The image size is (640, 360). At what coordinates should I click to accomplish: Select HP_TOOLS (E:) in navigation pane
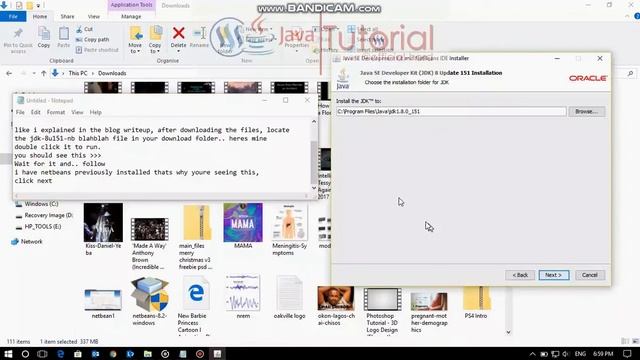click(38, 227)
